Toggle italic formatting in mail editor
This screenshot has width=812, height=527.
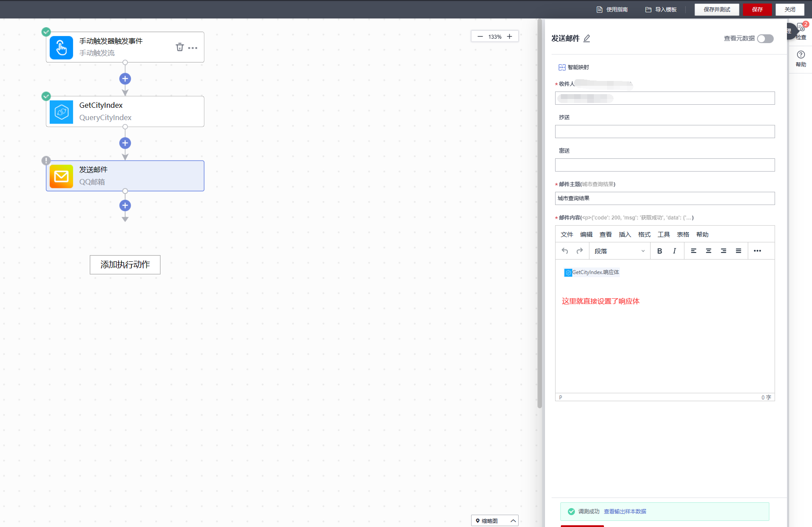(x=674, y=251)
